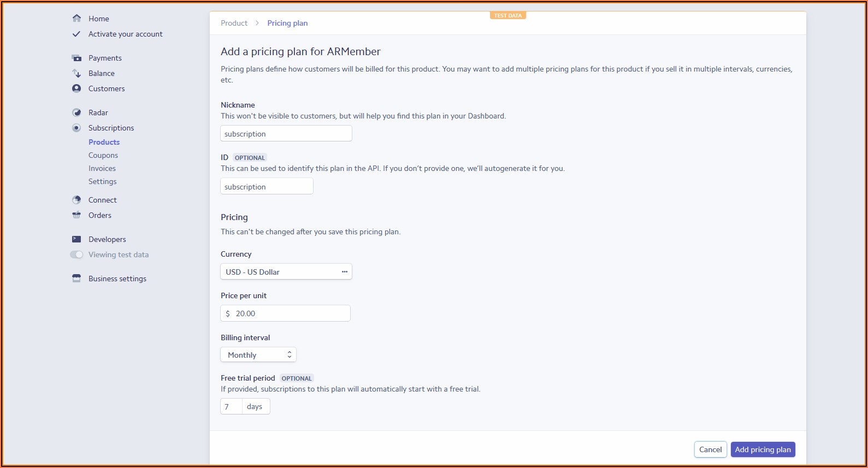Click the Payments card icon
Image resolution: width=868 pixels, height=468 pixels.
click(76, 58)
